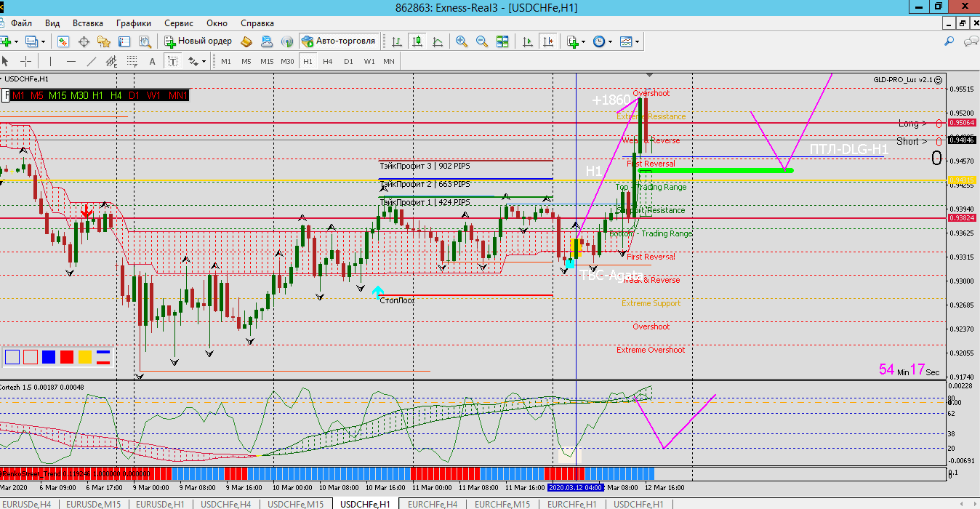
Task: Click the Новый ордер button
Action: click(x=198, y=41)
